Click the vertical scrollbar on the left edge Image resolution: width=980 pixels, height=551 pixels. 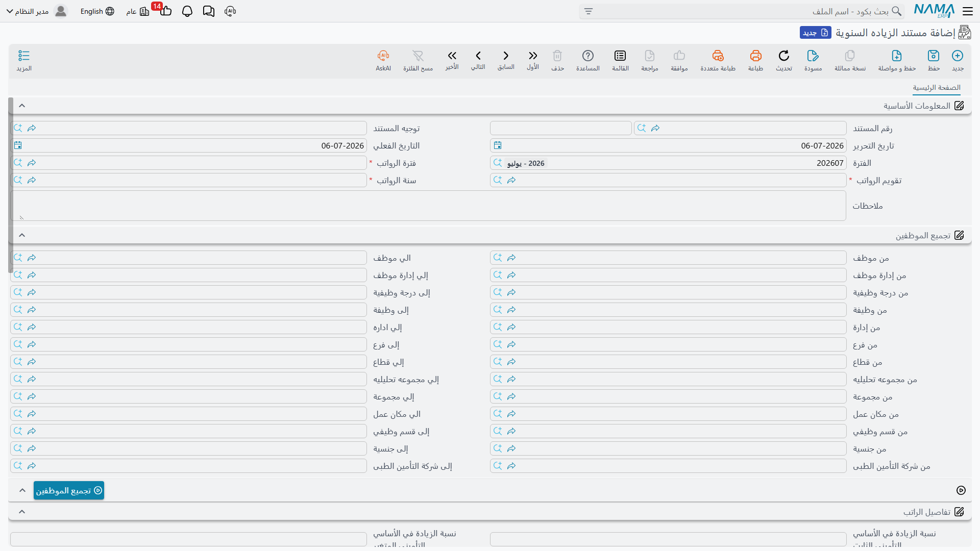(11, 185)
